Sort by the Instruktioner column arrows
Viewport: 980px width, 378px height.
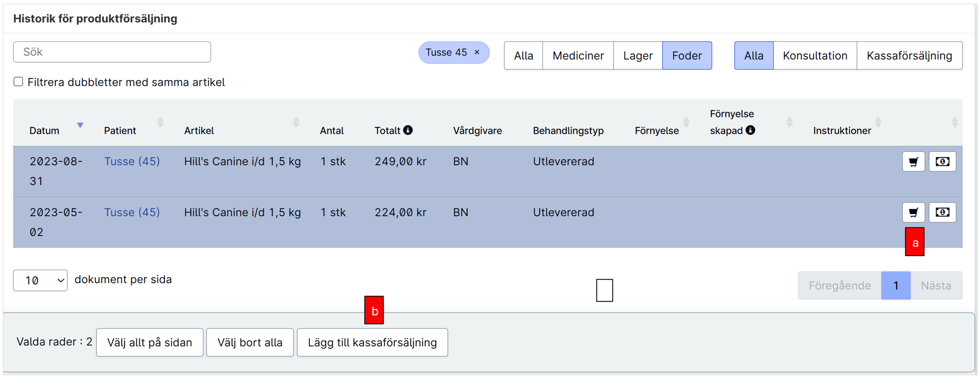point(878,123)
